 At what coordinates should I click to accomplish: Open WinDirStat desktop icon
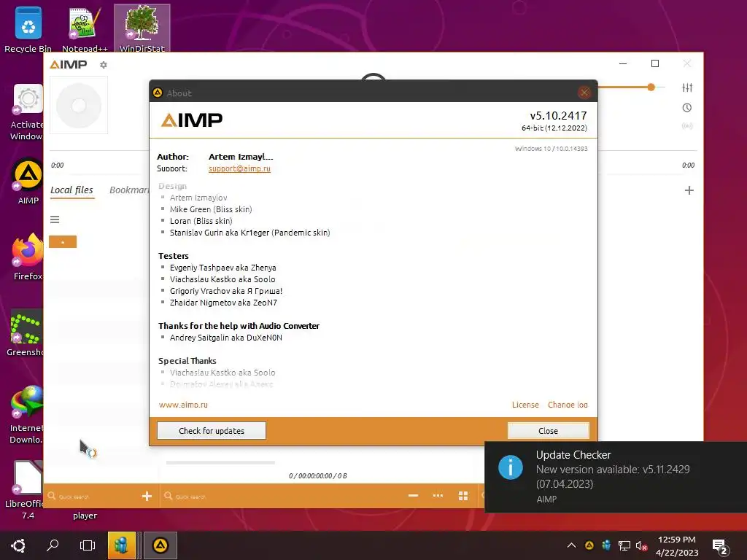pos(142,29)
